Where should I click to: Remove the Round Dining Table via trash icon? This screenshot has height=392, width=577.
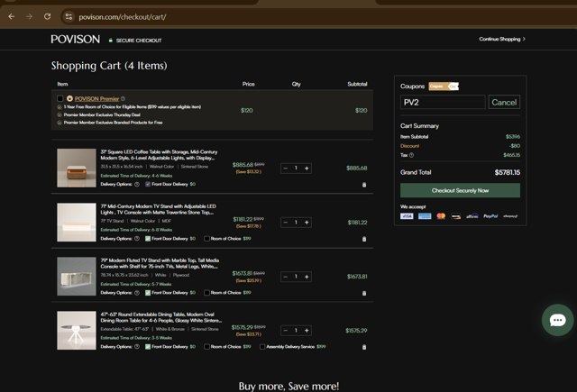364,347
